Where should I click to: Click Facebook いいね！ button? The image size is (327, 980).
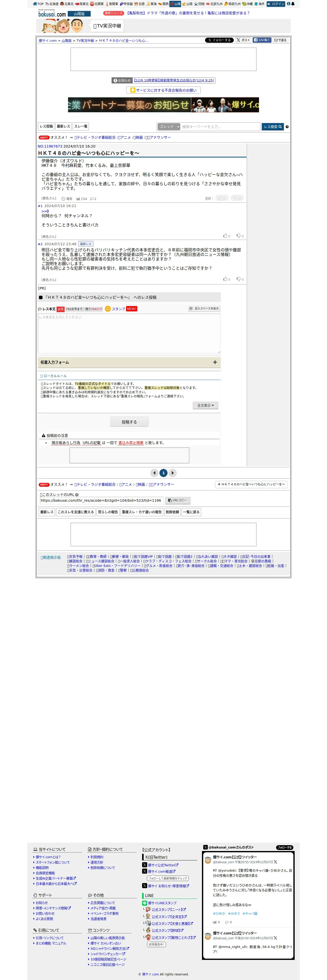click(x=262, y=40)
